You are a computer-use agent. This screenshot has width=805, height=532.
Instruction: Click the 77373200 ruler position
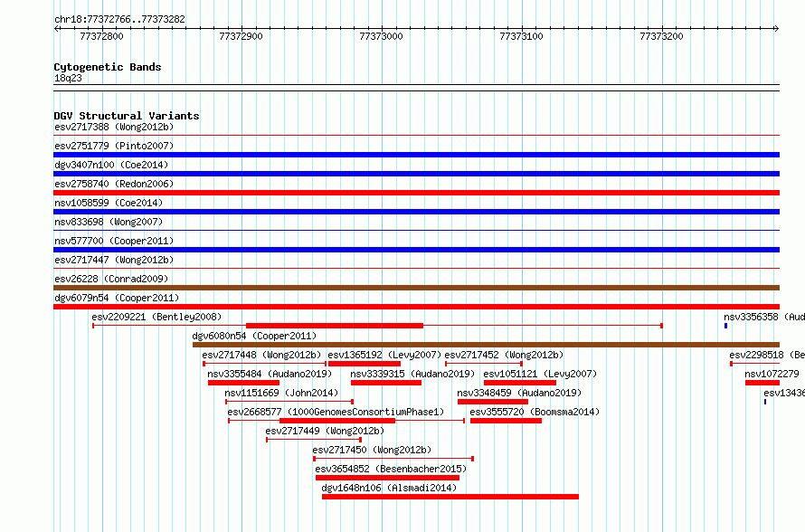[x=661, y=36]
